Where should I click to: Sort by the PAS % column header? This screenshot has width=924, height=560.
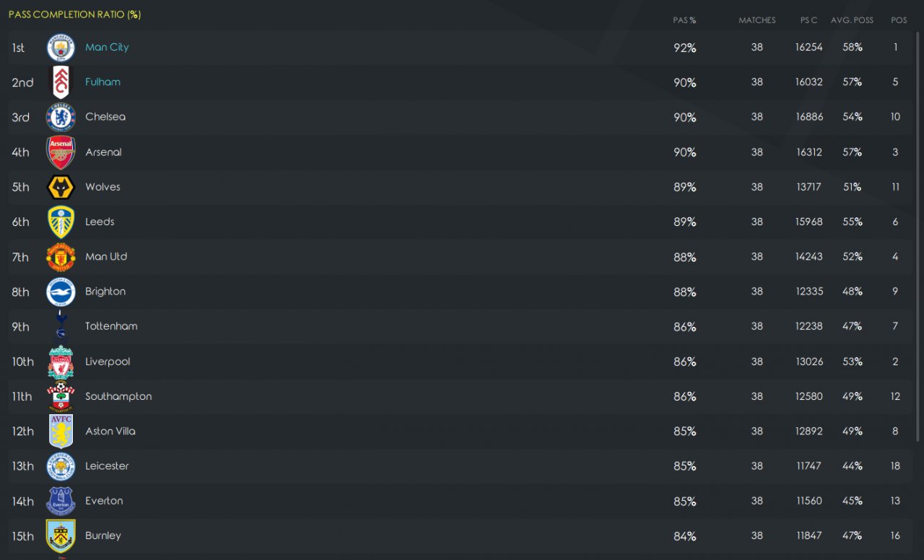point(684,20)
